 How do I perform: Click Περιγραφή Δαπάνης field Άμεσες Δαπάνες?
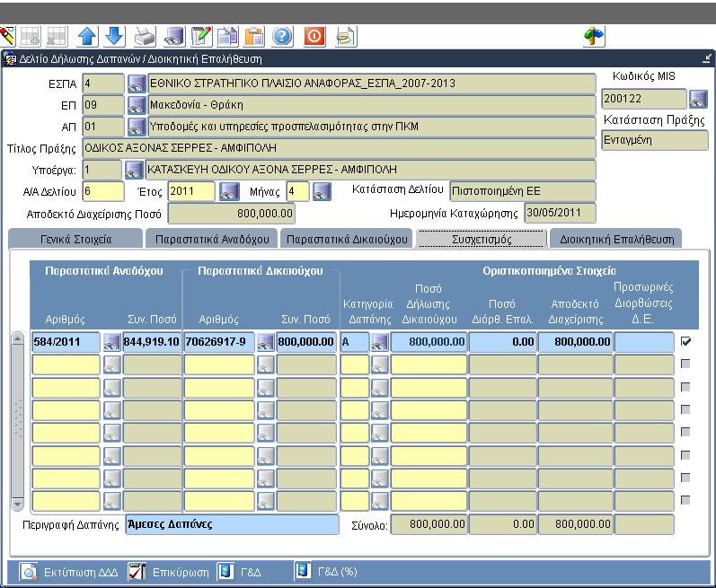click(x=232, y=524)
